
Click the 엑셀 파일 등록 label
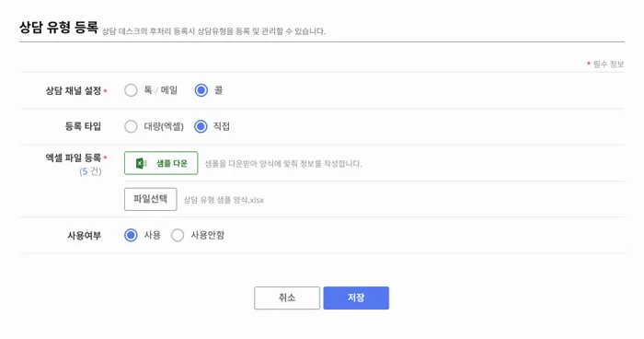[74, 158]
